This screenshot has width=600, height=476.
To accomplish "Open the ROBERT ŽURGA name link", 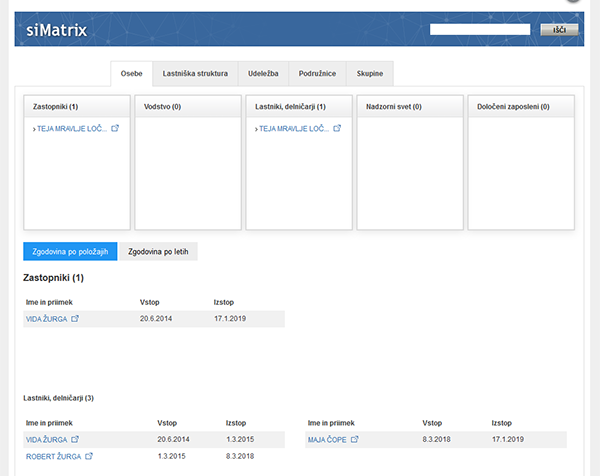I will pos(52,456).
